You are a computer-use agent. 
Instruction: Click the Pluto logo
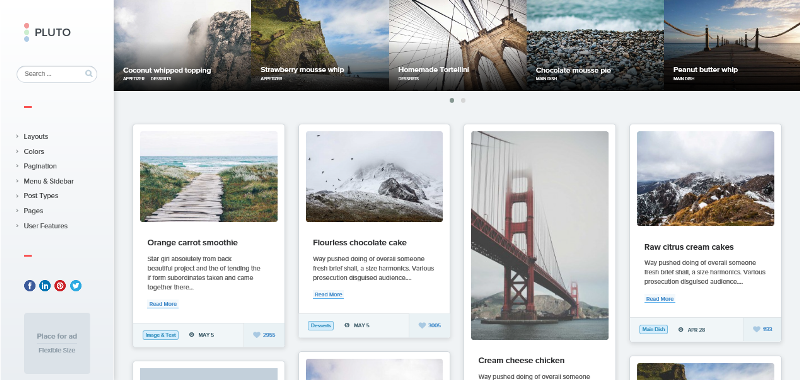point(47,32)
